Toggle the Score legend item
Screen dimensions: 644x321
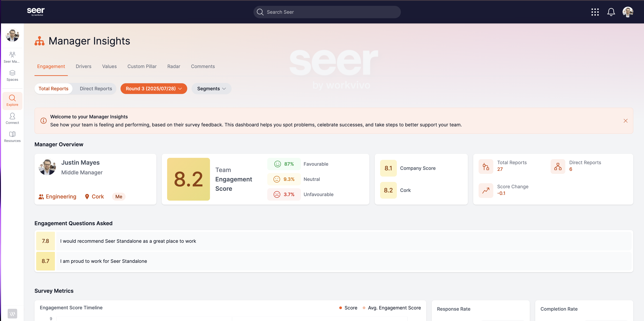pyautogui.click(x=348, y=308)
